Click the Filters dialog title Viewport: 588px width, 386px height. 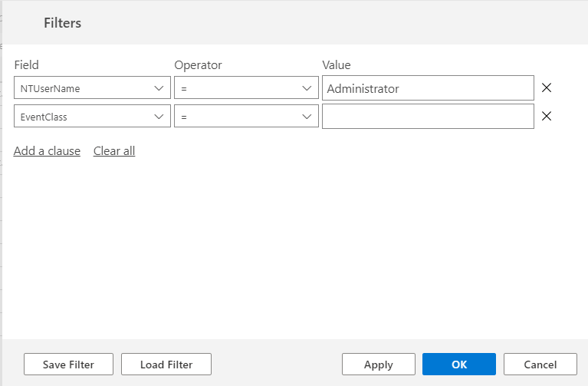[62, 23]
